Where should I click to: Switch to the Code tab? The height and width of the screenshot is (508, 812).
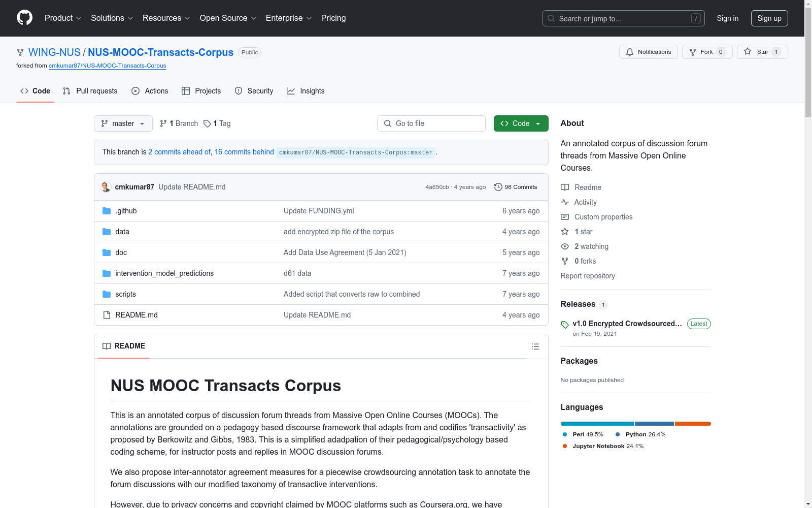[36, 91]
